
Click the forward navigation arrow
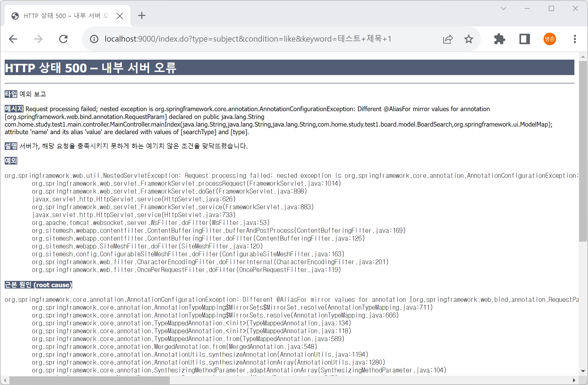(38, 39)
